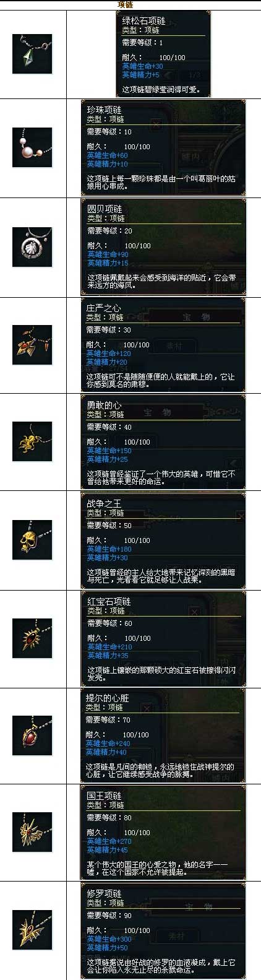Select the skull 战争之王 necklace icon
Image resolution: width=261 pixels, height=980 pixels.
click(x=32, y=540)
